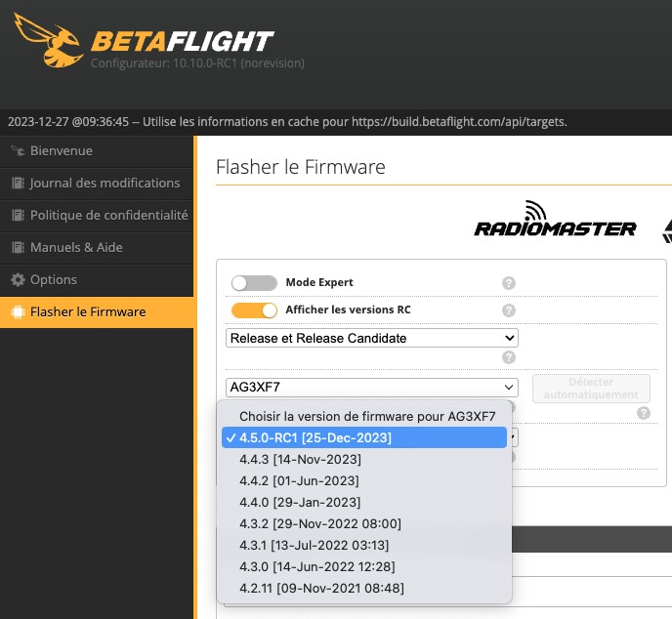
Task: Click the Radiomaster sponsor logo
Action: coord(555,219)
